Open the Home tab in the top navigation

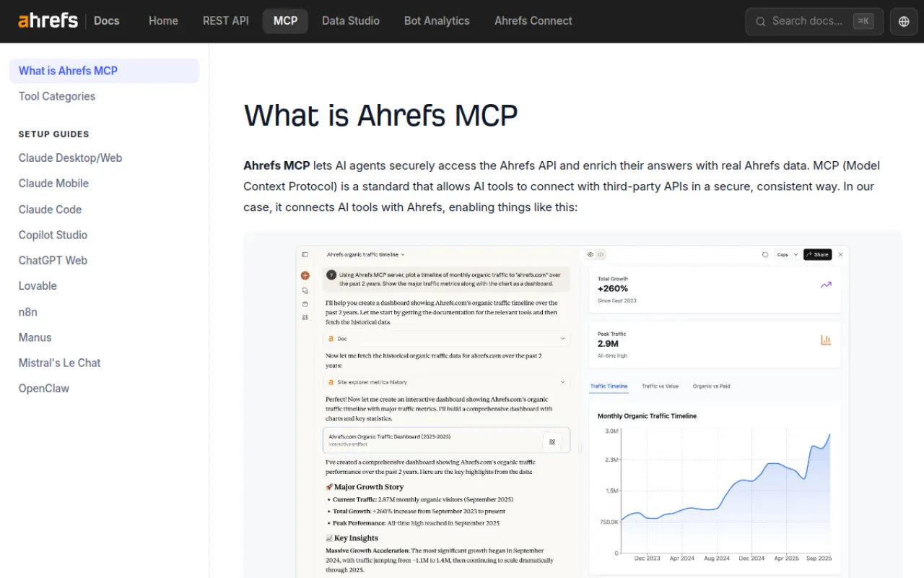(x=163, y=21)
